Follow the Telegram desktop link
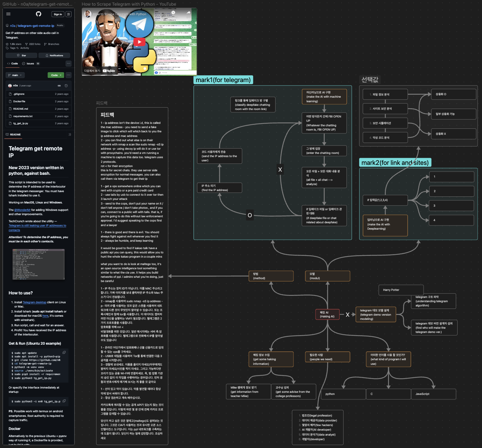The width and height of the screenshot is (482, 448). point(34,302)
